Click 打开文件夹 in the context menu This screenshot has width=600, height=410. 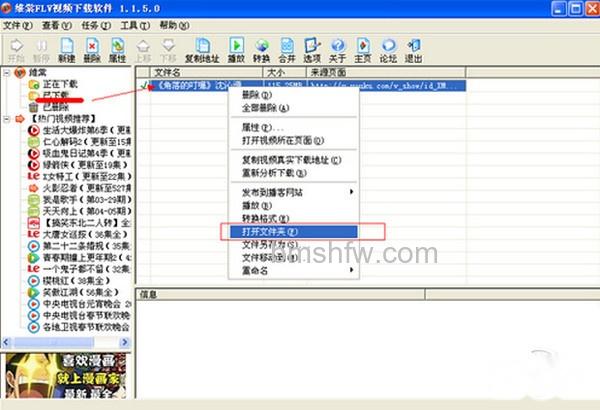click(x=293, y=232)
